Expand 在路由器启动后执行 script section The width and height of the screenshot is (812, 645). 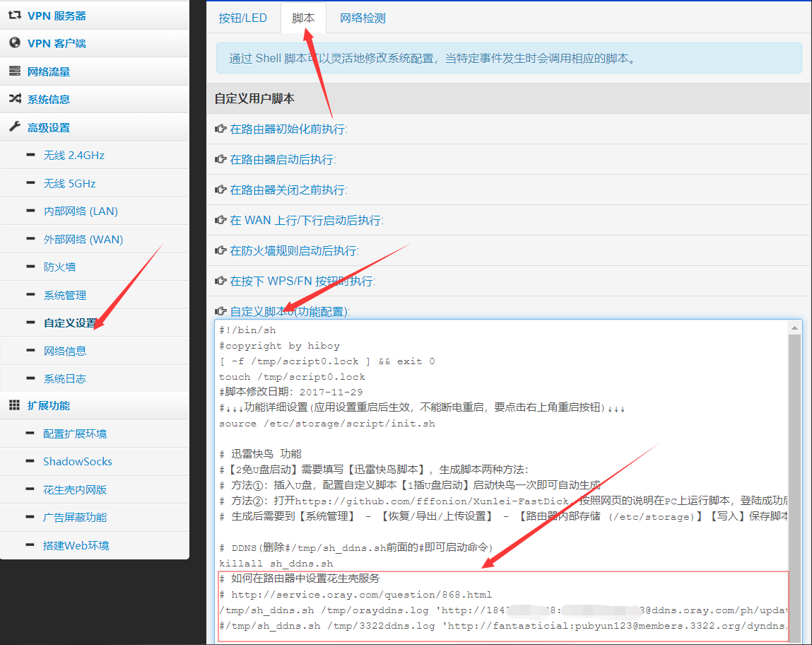point(283,160)
